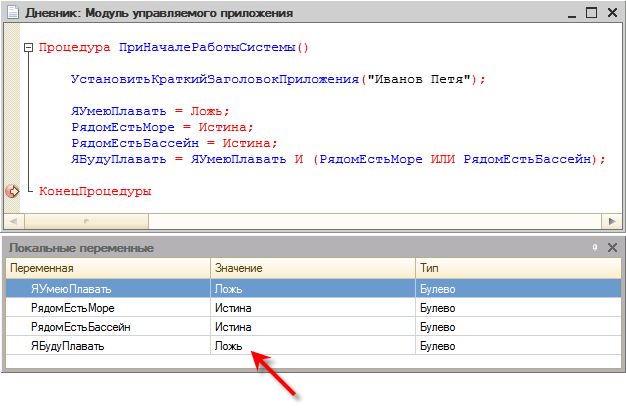Viewport: 626px width, 408px height.
Task: Click the Булево type of РядомЕстьМоре row
Action: [438, 308]
